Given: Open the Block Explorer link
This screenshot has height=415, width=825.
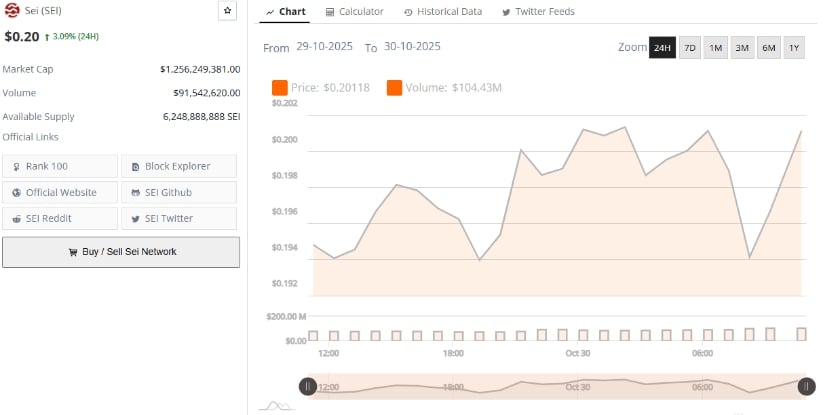Looking at the screenshot, I should coord(178,166).
